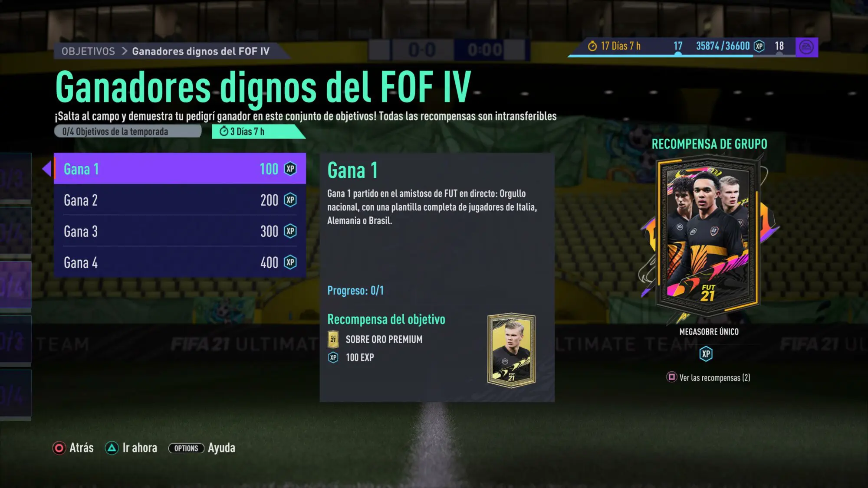
Task: Click Ver las recompensas (2) link
Action: point(714,378)
